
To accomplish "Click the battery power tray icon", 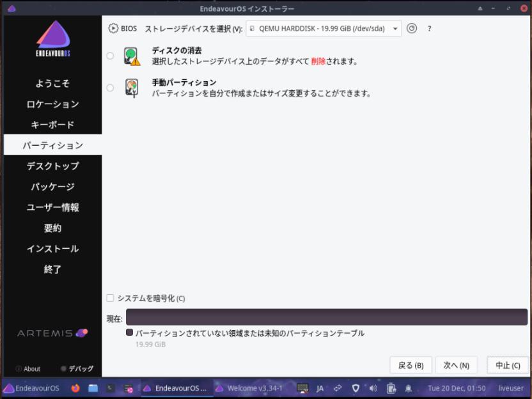I will click(x=391, y=388).
